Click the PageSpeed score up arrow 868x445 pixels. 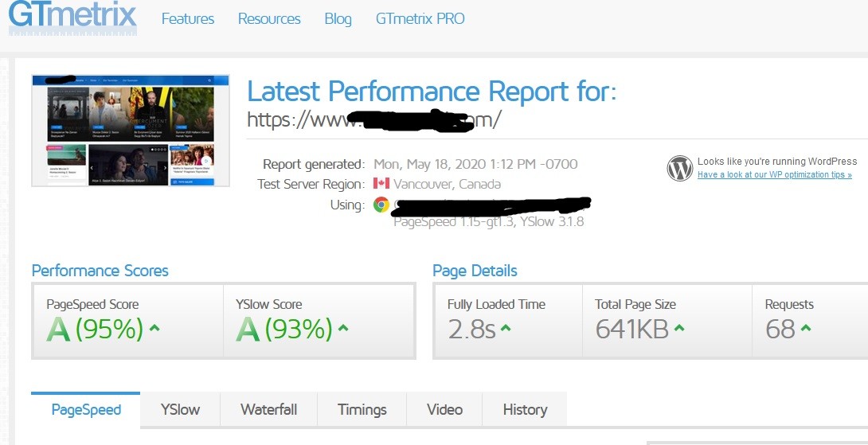[x=154, y=328]
